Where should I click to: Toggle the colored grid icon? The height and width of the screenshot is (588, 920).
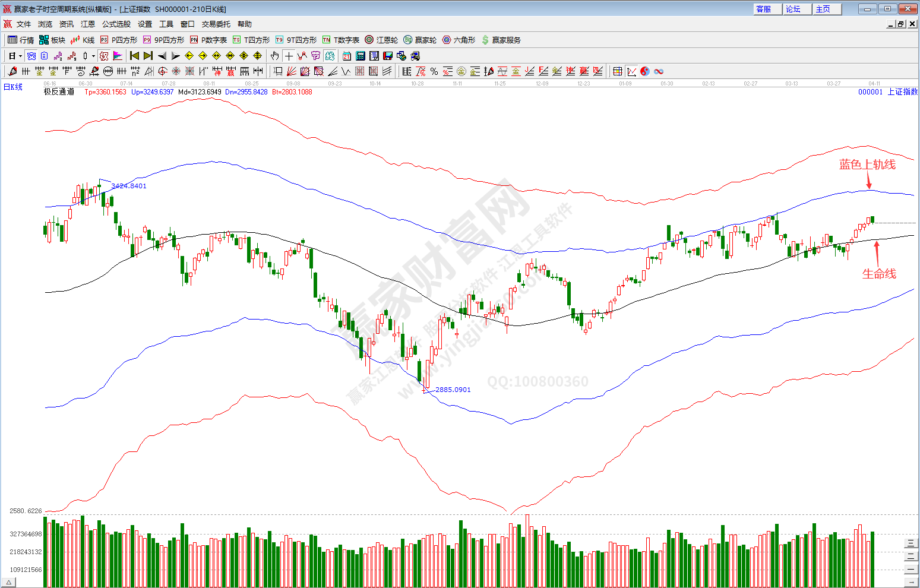(x=618, y=71)
